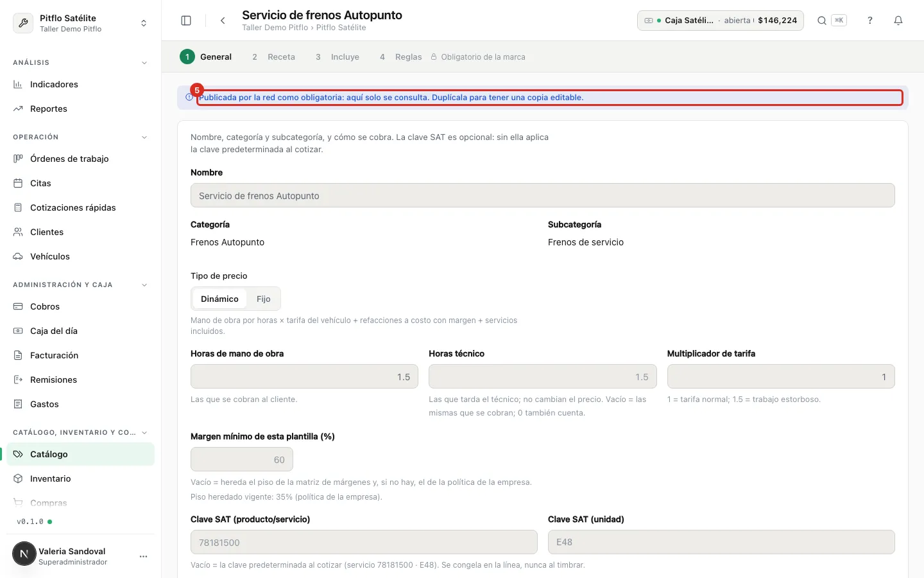Open the Caja Satélite open cash register
Viewport: 924px width, 578px height.
click(x=720, y=21)
